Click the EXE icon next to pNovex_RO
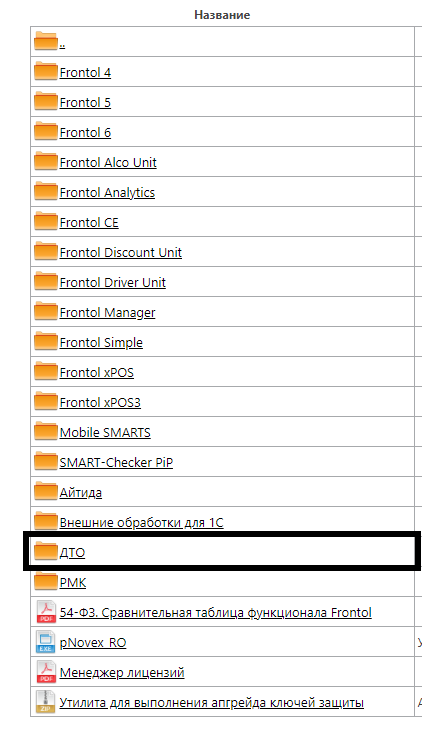The height and width of the screenshot is (730, 422). pyautogui.click(x=46, y=642)
